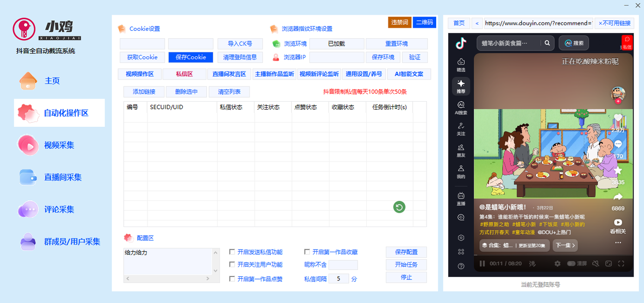Click into the 私信间隔 minutes field
Screen dimensions: 644x303
coord(339,278)
